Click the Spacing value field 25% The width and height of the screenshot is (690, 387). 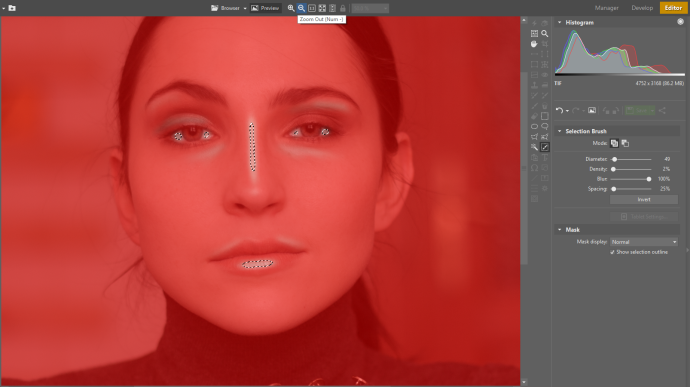(666, 189)
